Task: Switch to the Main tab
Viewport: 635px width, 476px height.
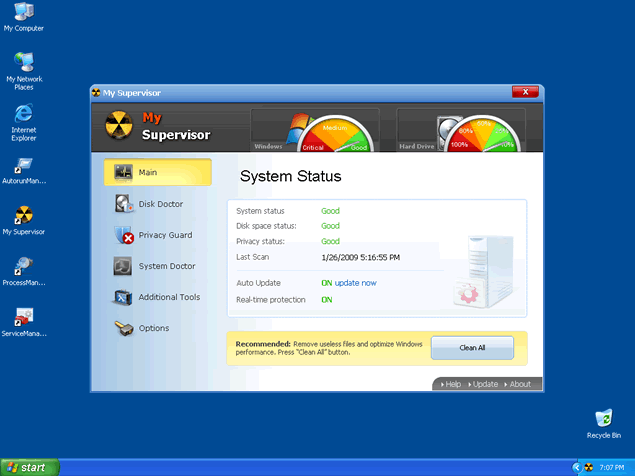Action: pyautogui.click(x=157, y=172)
